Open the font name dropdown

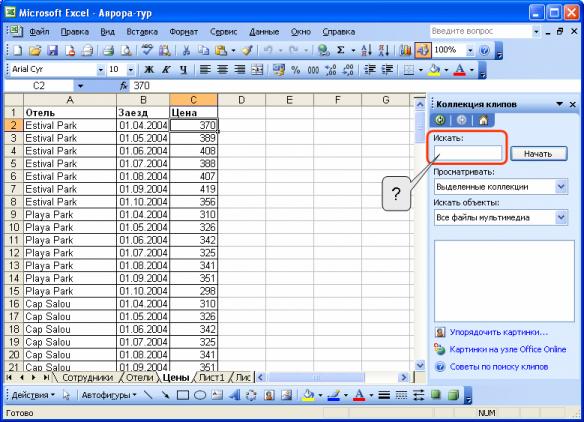point(100,70)
